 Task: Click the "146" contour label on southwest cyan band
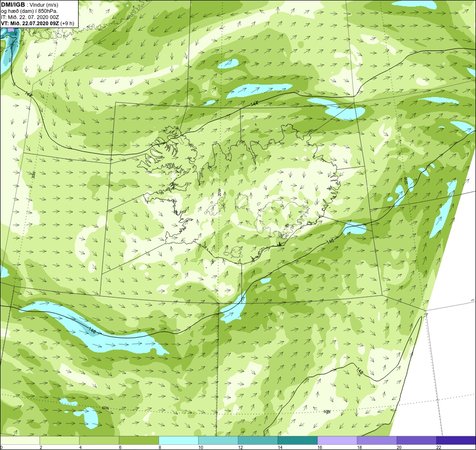pyautogui.click(x=92, y=331)
